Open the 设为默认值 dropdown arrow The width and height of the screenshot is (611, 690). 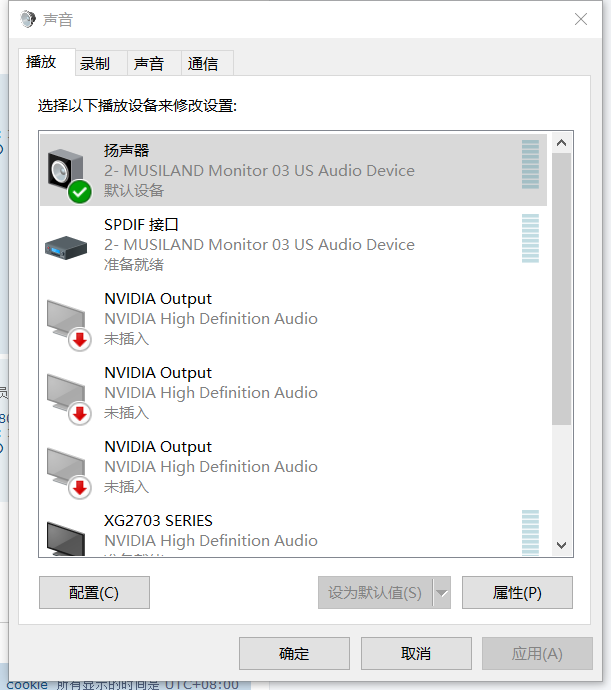pyautogui.click(x=442, y=592)
